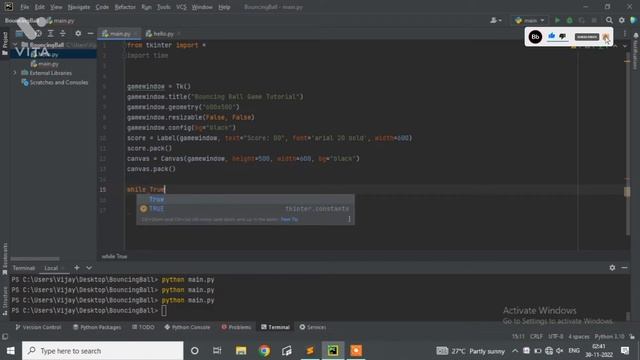
Task: Open the Code menu
Action: (x=102, y=7)
